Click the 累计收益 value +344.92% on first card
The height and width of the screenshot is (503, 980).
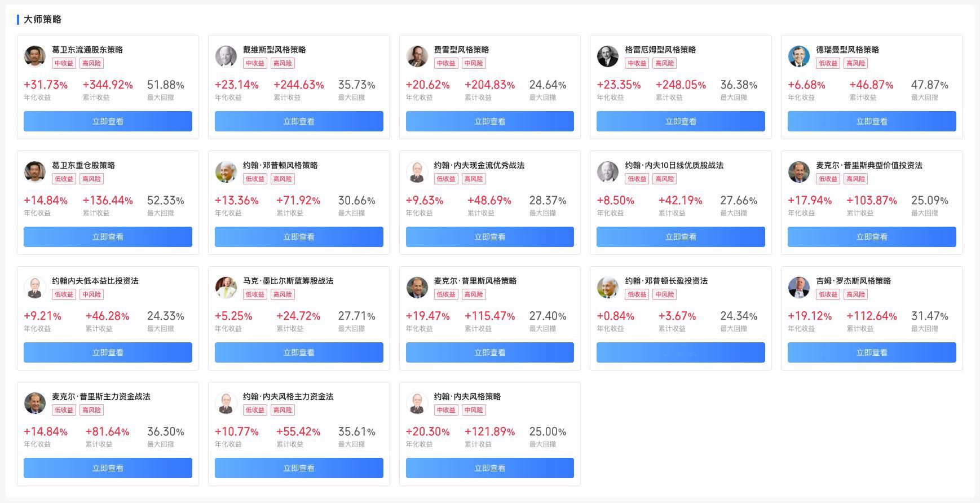tap(107, 85)
